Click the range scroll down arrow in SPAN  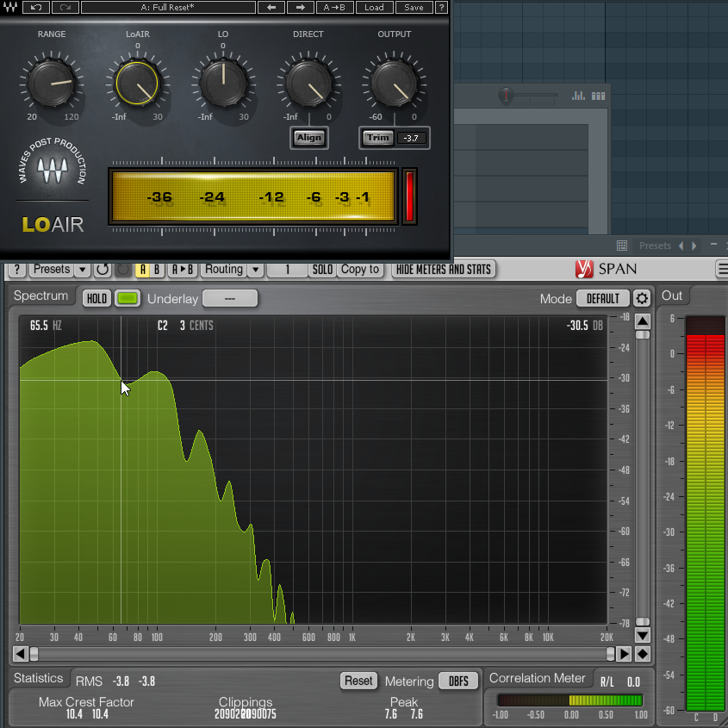(643, 635)
